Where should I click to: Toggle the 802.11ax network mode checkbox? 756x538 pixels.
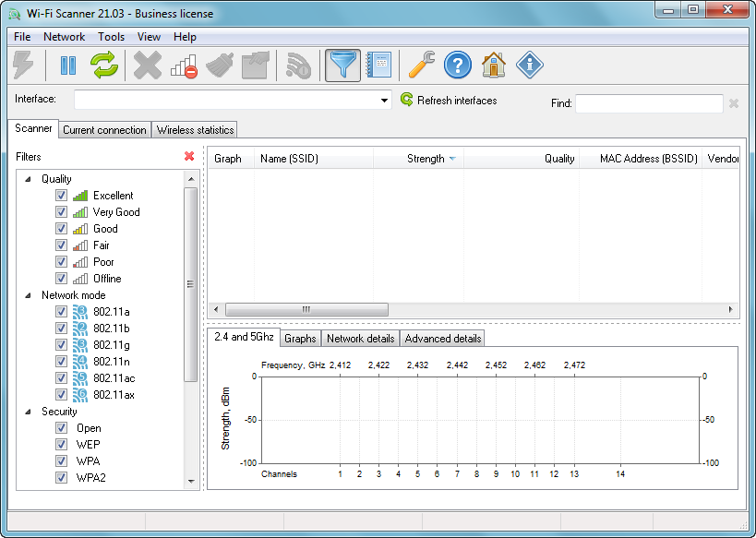(x=61, y=394)
